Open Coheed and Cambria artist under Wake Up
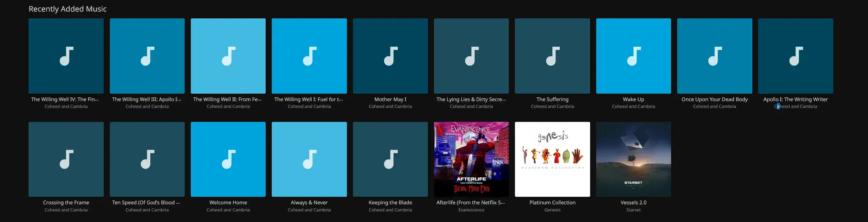Viewport: 868px width, 222px height. coord(633,107)
